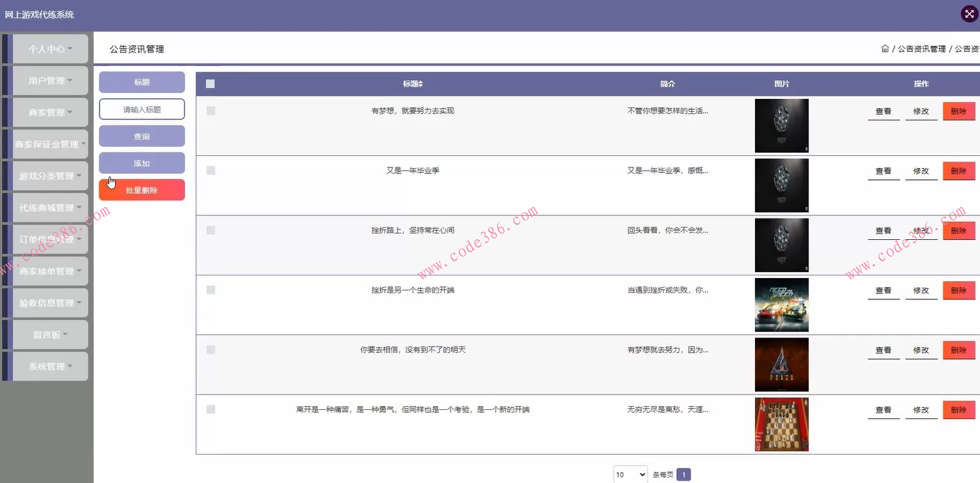
Task: Click 修改 for '又是一年毕业季'
Action: pos(921,171)
